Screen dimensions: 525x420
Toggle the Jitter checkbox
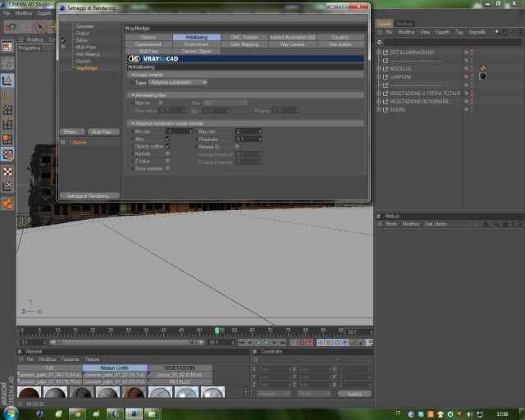coord(167,139)
